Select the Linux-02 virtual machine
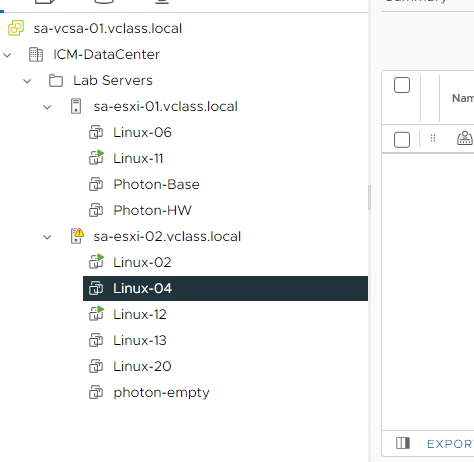Image resolution: width=474 pixels, height=462 pixels. point(142,262)
